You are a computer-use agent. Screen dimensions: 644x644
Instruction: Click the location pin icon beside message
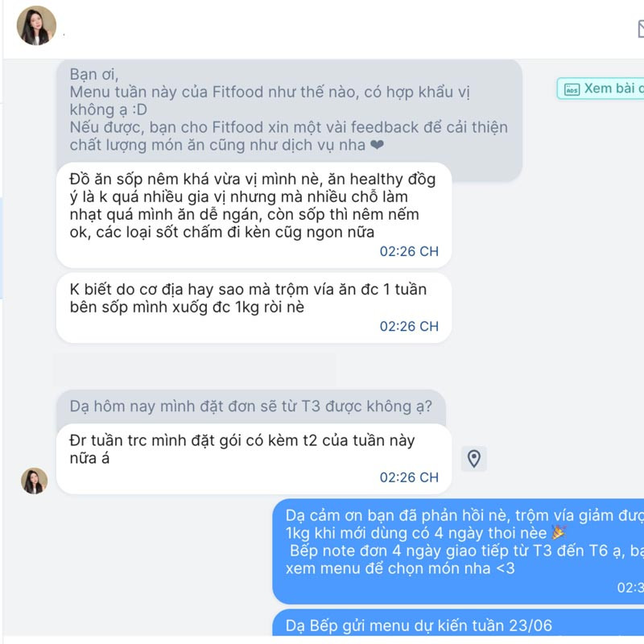click(474, 458)
